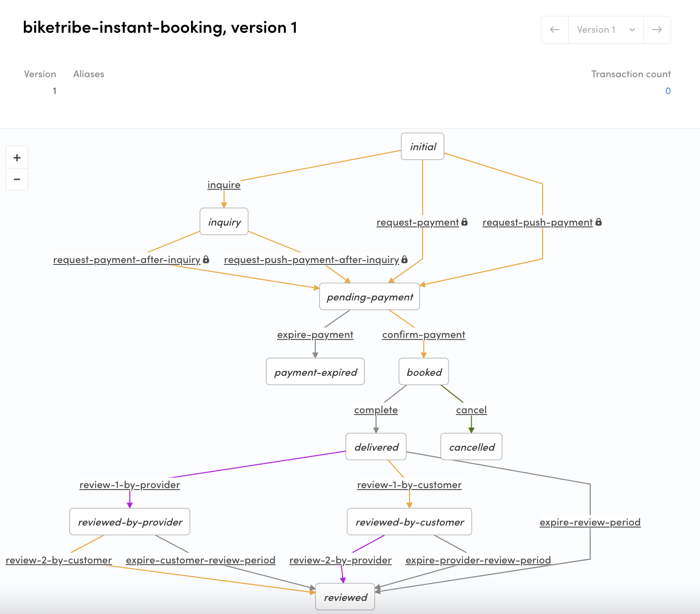Click the zoom in icon
700x614 pixels.
tap(17, 157)
